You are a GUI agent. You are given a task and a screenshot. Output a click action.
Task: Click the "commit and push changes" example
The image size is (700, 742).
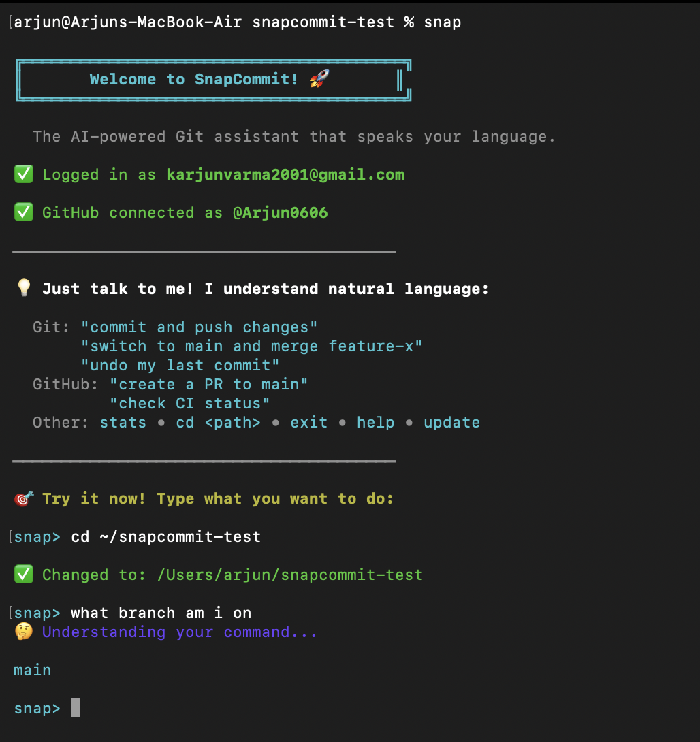pos(199,327)
